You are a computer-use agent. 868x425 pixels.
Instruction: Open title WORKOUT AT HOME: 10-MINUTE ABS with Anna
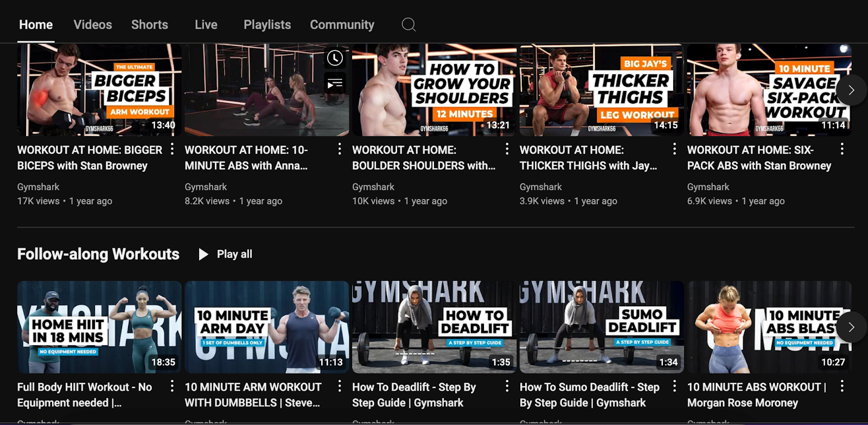coord(246,158)
